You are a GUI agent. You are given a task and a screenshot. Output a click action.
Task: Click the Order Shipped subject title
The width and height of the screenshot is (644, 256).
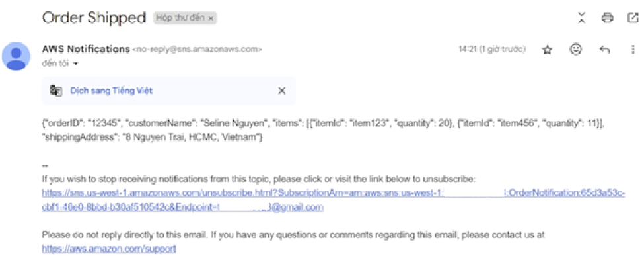click(x=94, y=18)
